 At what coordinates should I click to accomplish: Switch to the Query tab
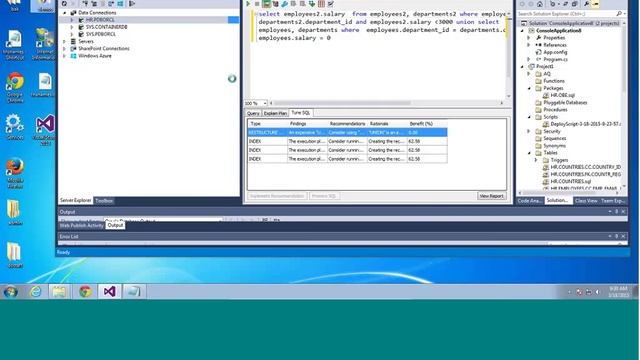click(253, 113)
